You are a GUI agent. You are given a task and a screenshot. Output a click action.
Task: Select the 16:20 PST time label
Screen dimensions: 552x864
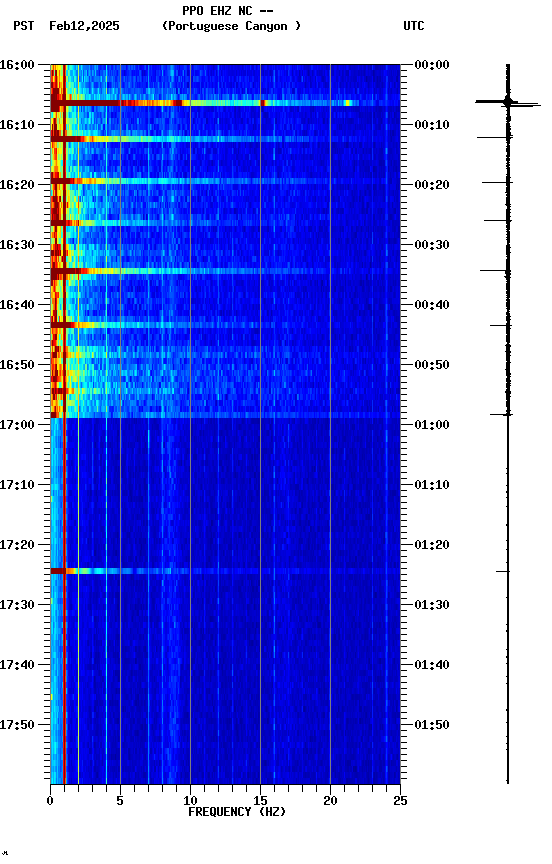pos(17,185)
